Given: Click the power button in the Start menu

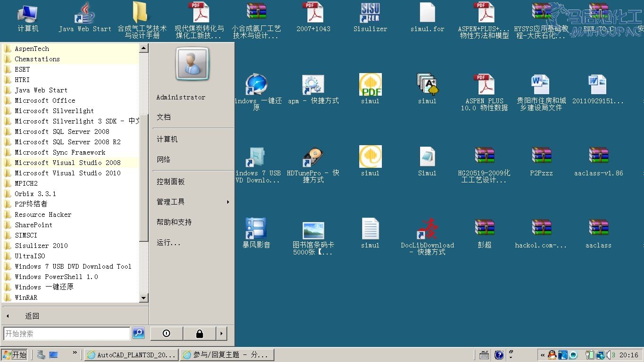Looking at the screenshot, I should click(166, 334).
